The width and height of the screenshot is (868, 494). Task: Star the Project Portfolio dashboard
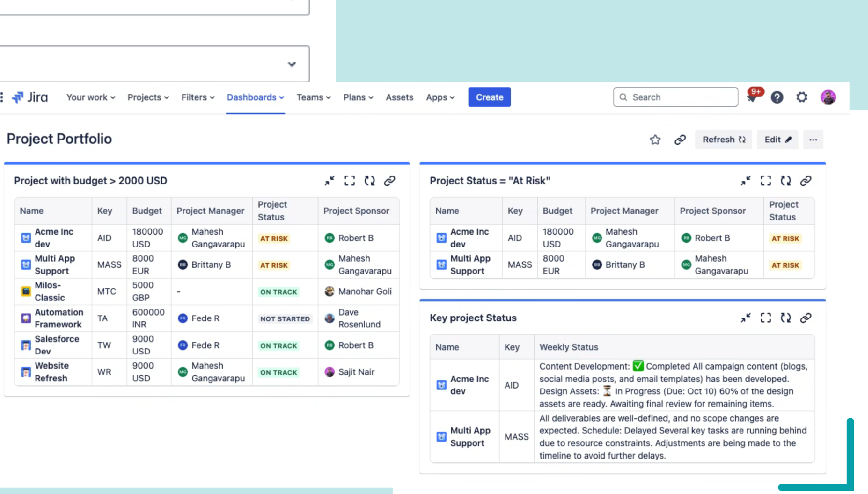[x=655, y=140]
